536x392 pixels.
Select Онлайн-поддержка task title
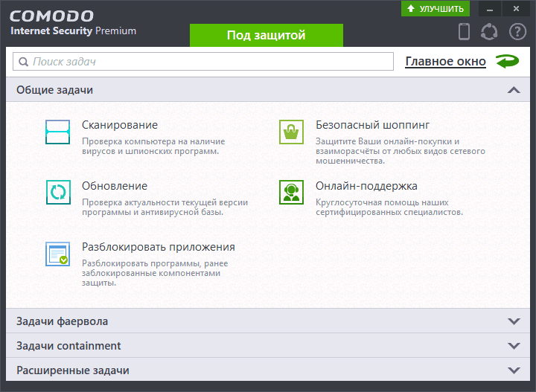coord(366,186)
